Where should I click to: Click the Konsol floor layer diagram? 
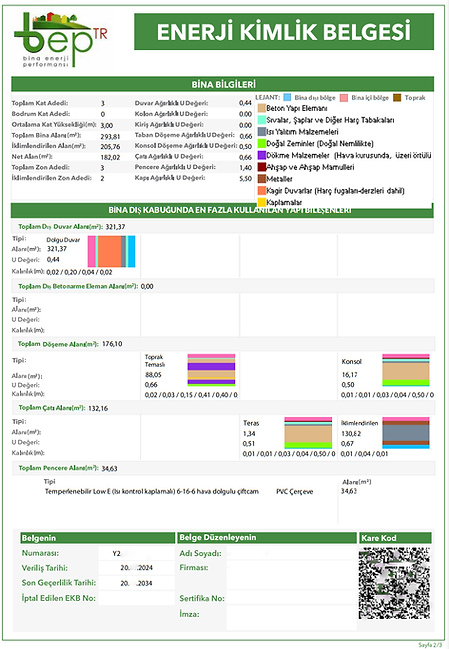(x=406, y=370)
